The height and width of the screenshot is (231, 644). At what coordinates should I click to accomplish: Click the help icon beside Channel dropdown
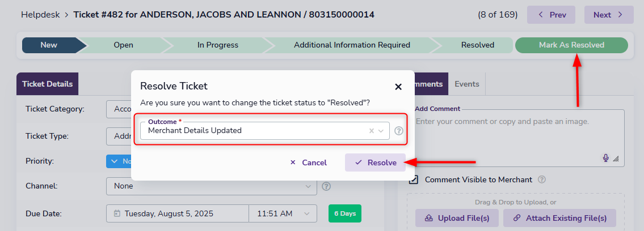[326, 186]
